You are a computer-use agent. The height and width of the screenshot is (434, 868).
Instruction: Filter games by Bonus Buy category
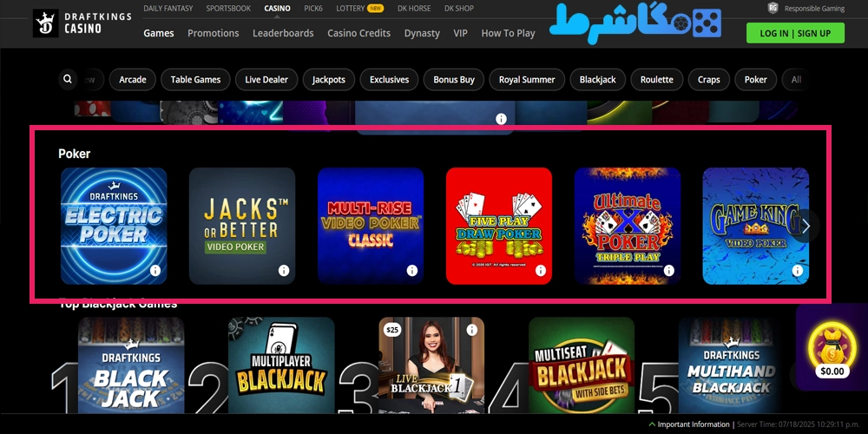(454, 80)
